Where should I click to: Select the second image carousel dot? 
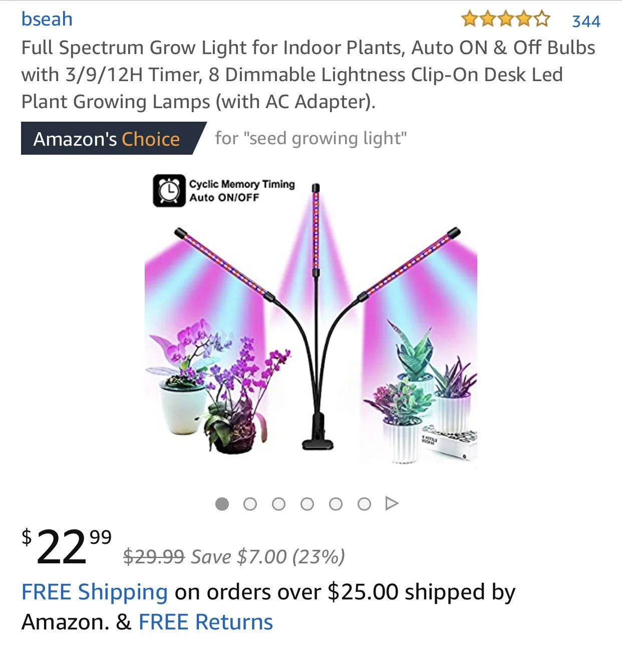250,504
